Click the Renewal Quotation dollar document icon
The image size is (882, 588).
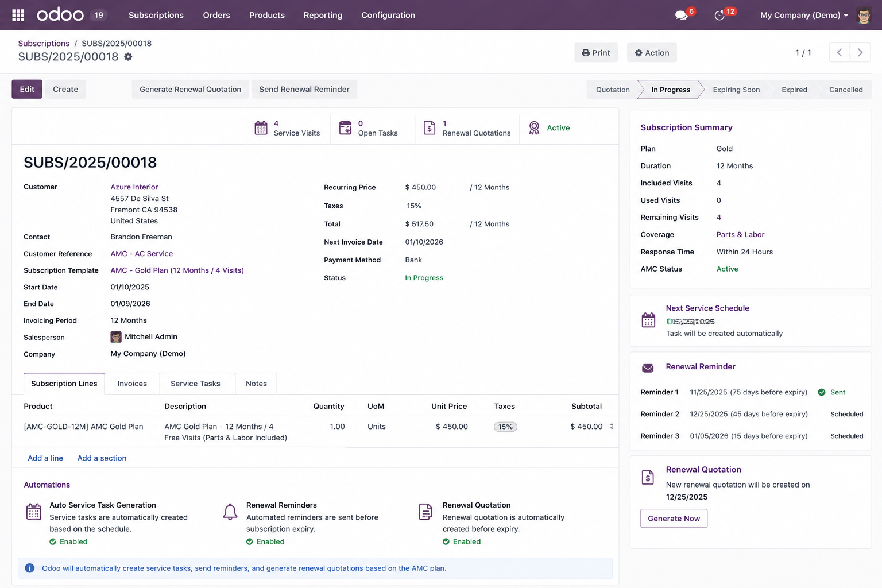648,477
